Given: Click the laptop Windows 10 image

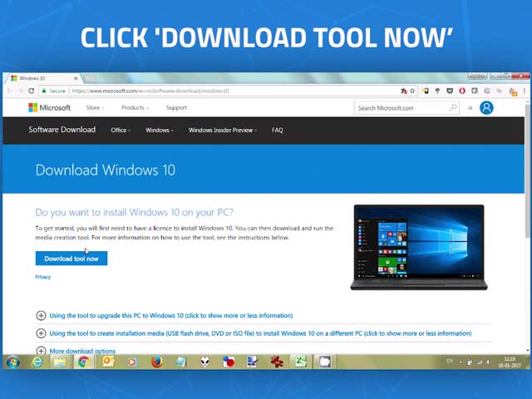Looking at the screenshot, I should coord(419,248).
